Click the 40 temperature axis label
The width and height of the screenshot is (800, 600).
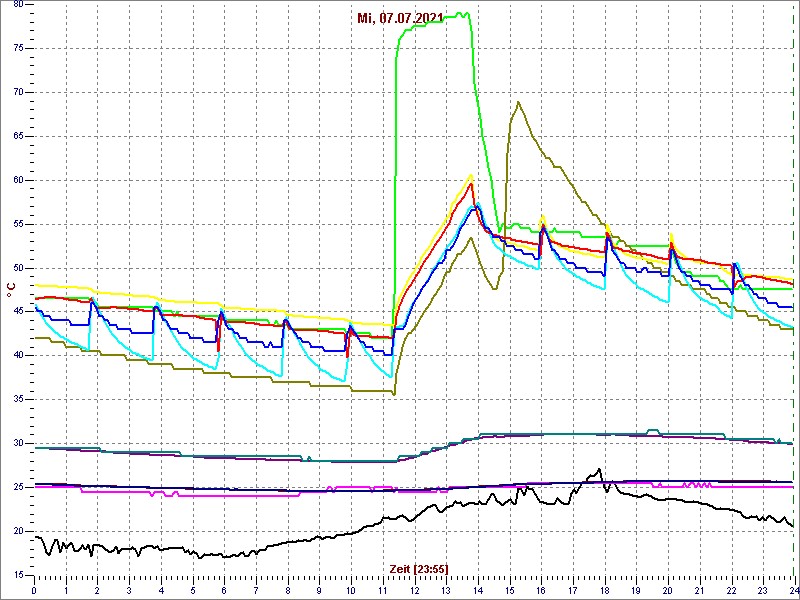click(x=18, y=356)
